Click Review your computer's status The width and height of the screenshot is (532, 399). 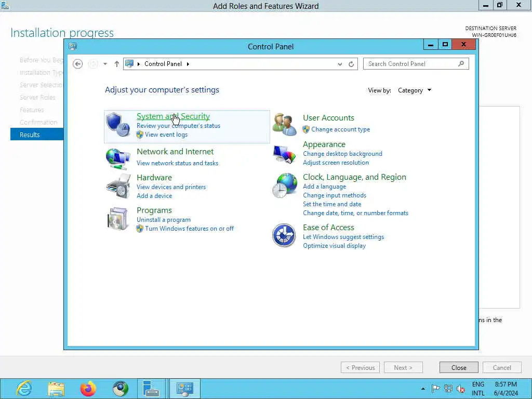tap(179, 126)
